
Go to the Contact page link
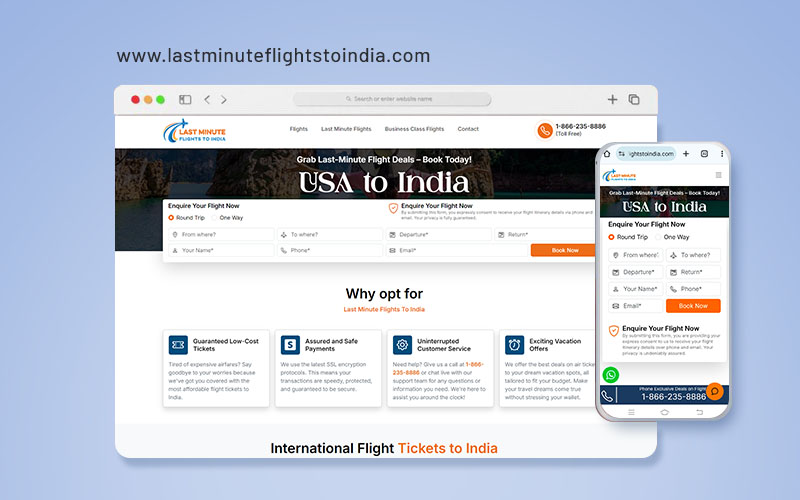click(468, 129)
